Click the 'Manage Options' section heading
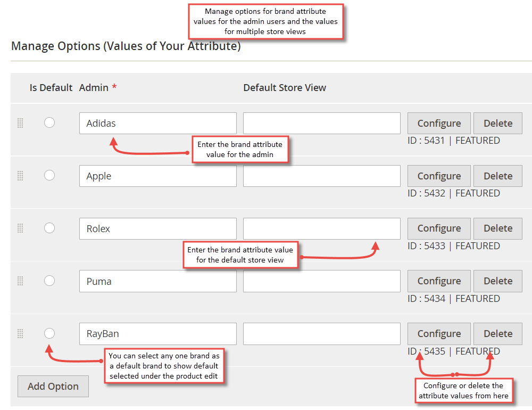Screen dimensions: 532x410 [x=126, y=46]
